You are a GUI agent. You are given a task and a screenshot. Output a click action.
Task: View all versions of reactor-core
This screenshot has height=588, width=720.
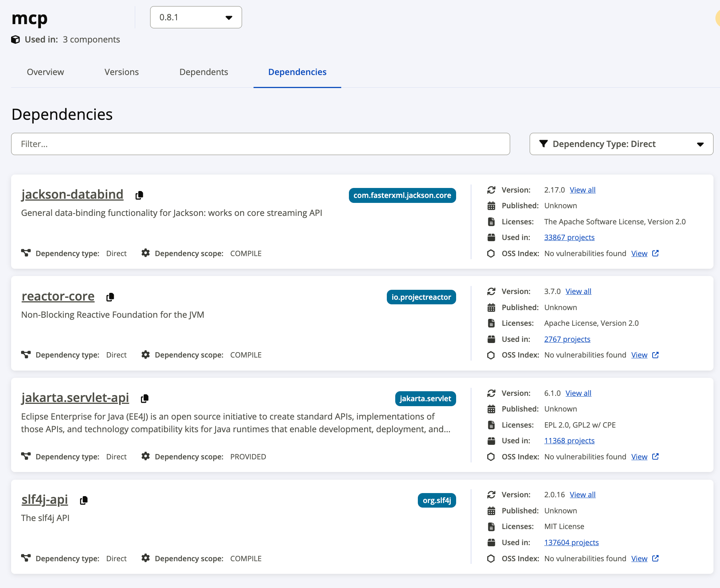click(x=578, y=291)
